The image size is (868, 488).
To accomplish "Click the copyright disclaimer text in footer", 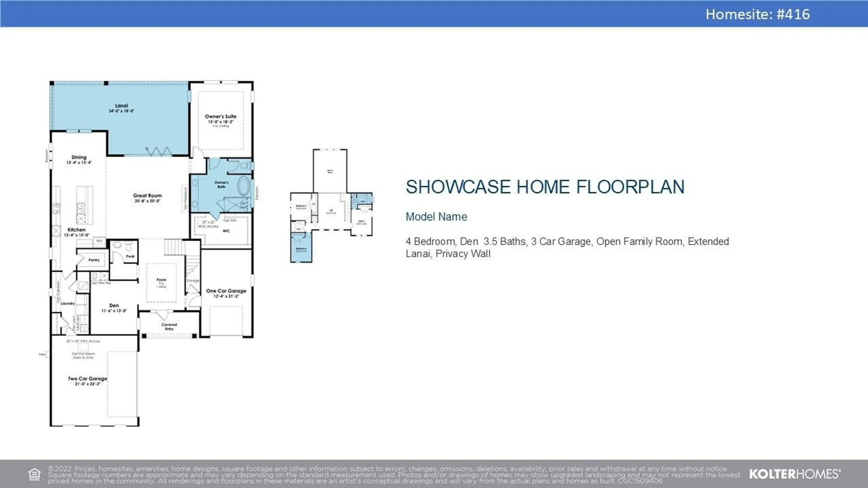I will [x=394, y=475].
